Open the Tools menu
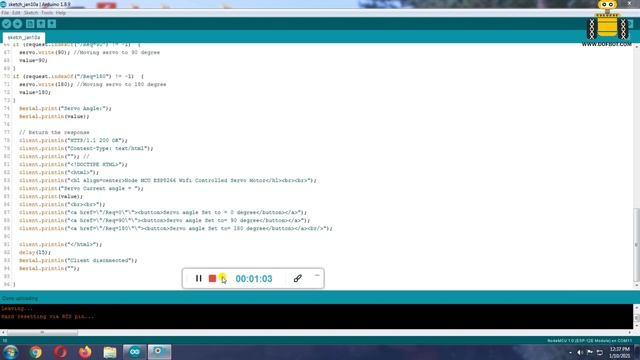This screenshot has width=640, height=360. point(47,13)
